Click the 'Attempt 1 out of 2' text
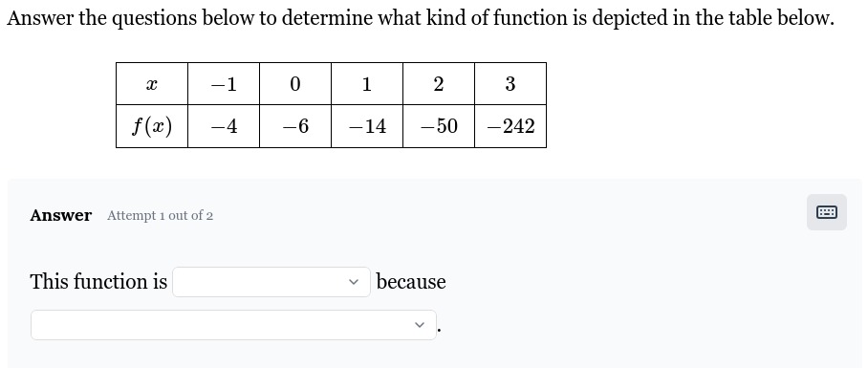The height and width of the screenshot is (368, 868). 160,216
